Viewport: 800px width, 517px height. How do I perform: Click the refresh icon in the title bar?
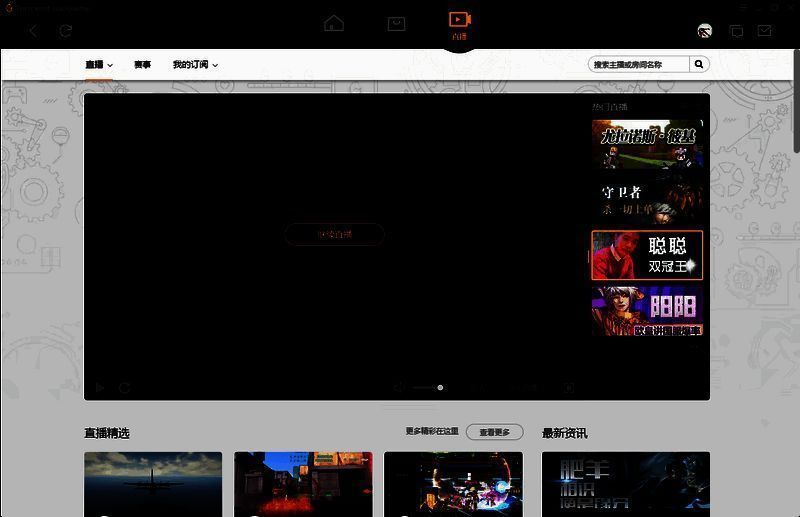pos(66,31)
